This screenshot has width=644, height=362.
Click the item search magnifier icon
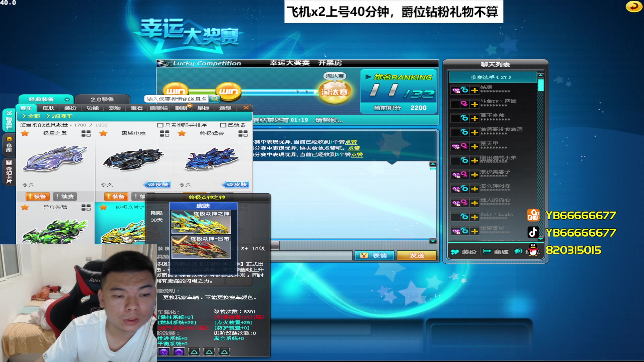(215, 99)
